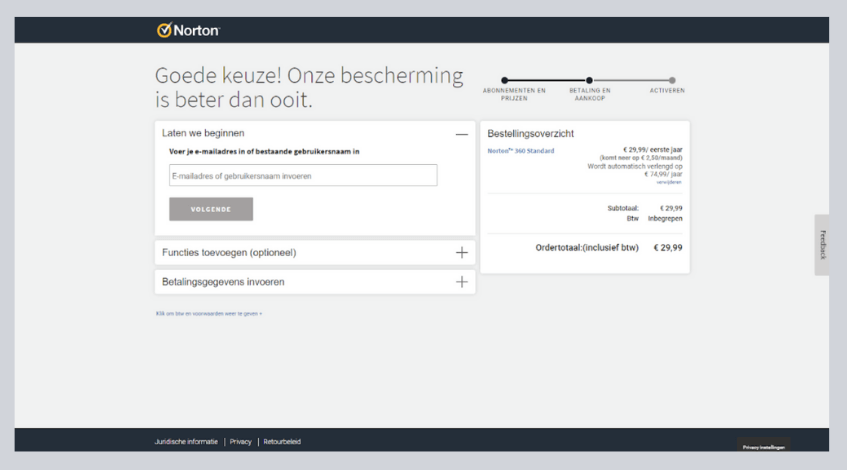The height and width of the screenshot is (470, 847).
Task: Open the Privacy footer link
Action: [x=240, y=442]
